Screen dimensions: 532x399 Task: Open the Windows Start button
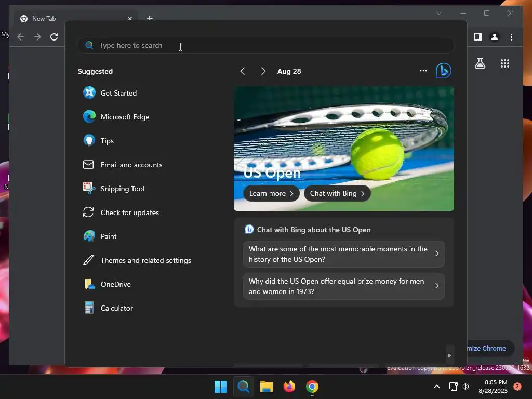point(220,387)
